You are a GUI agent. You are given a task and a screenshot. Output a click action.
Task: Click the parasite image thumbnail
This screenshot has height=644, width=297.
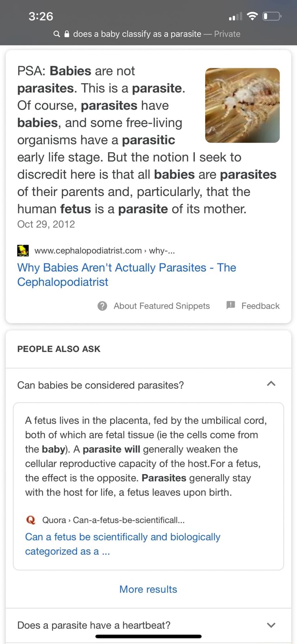tap(242, 105)
